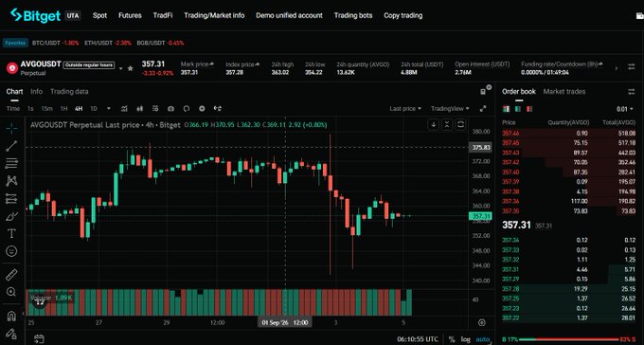The width and height of the screenshot is (644, 345).
Task: Expand the AVGOUSDT pair selector arrow
Action: pos(121,68)
